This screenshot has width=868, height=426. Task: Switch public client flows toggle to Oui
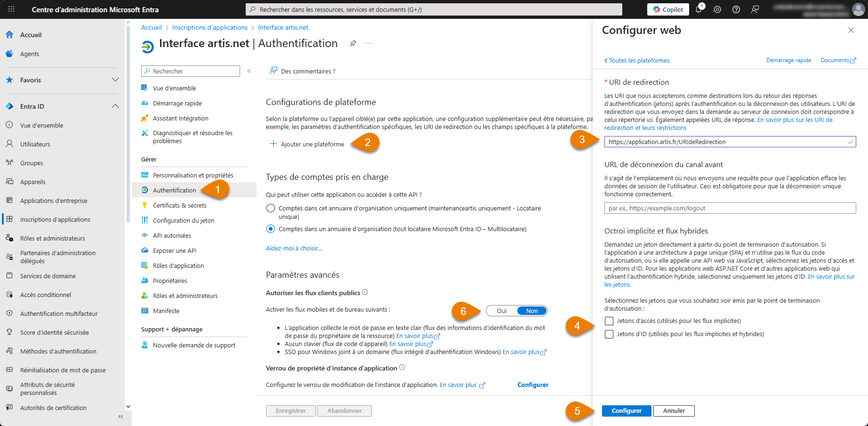502,311
